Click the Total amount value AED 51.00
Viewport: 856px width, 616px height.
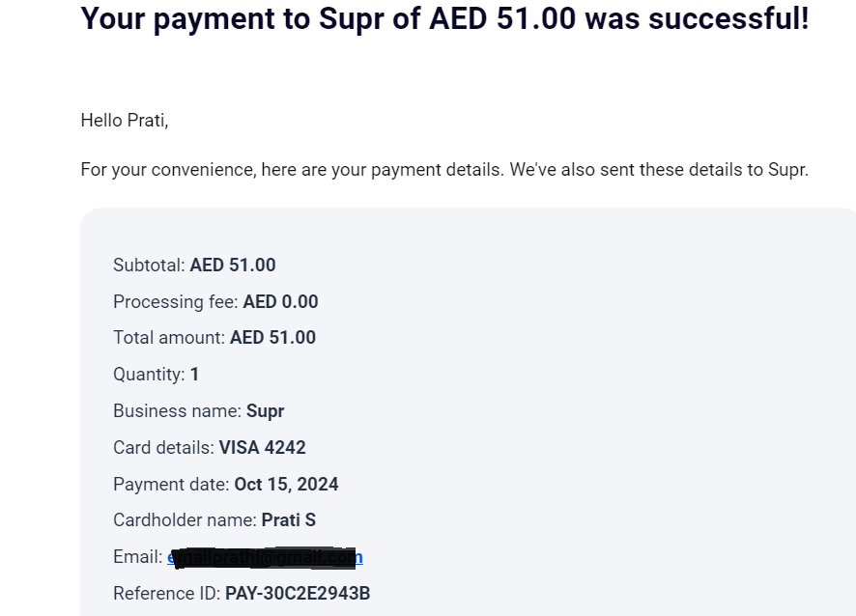[272, 338]
